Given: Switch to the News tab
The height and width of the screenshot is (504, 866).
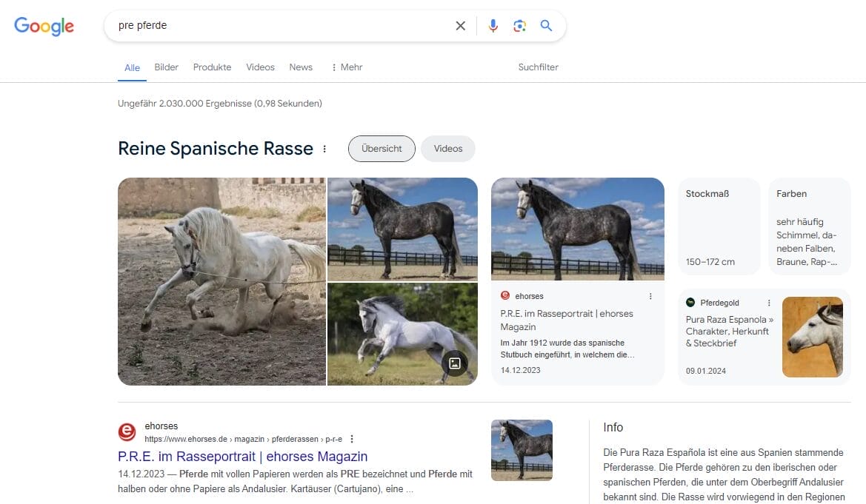Looking at the screenshot, I should click(301, 67).
